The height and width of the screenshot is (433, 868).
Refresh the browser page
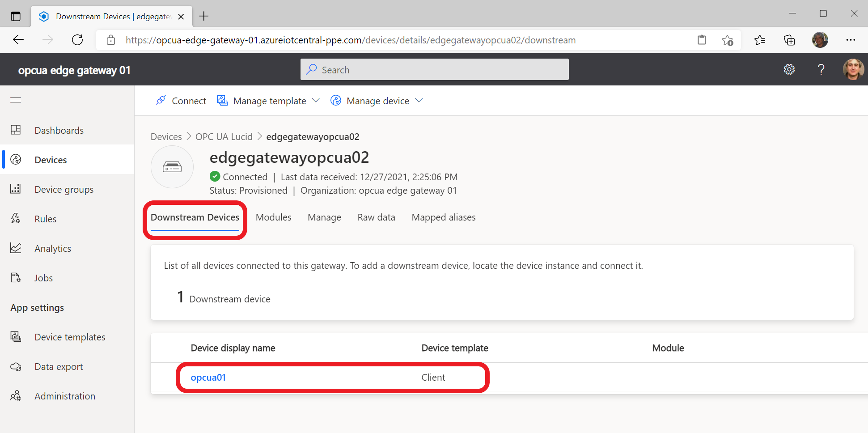[77, 40]
